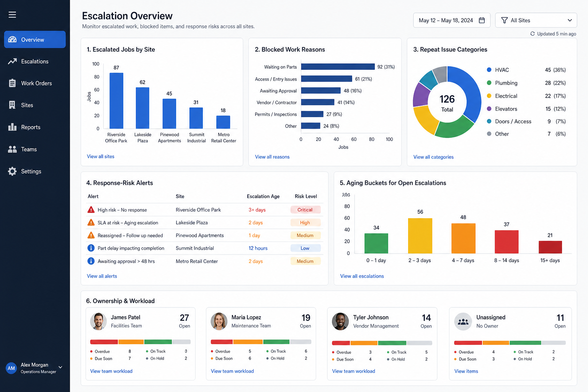Click James Patel's workload status bar
This screenshot has width=588, height=392.
coord(140,342)
